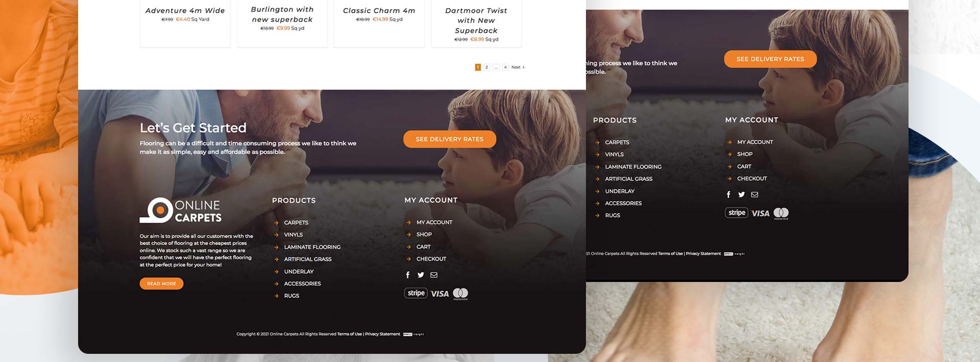
Task: Click the Stripe payment badge in left footer
Action: (x=416, y=293)
